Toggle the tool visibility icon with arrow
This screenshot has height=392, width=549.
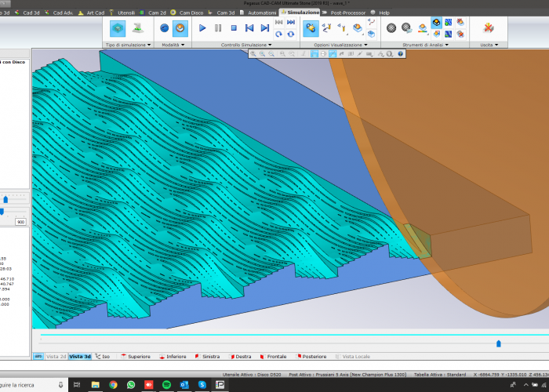click(342, 28)
